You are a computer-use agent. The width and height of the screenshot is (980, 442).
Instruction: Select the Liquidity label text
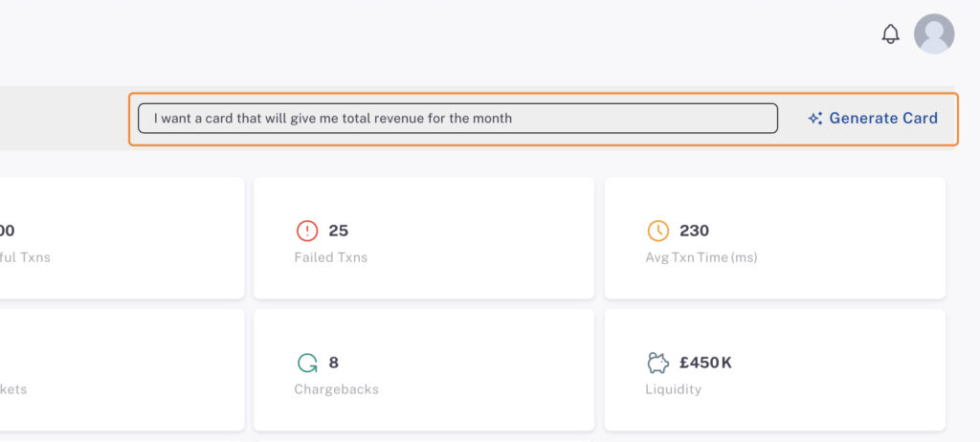pyautogui.click(x=673, y=388)
